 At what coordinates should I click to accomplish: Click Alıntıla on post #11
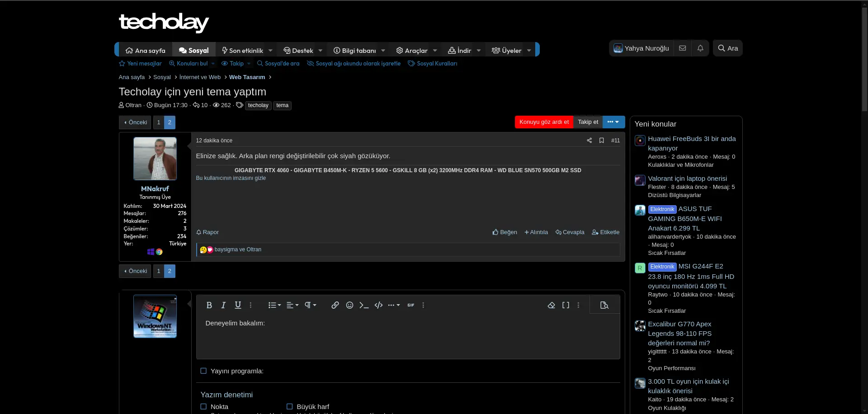[x=536, y=232]
